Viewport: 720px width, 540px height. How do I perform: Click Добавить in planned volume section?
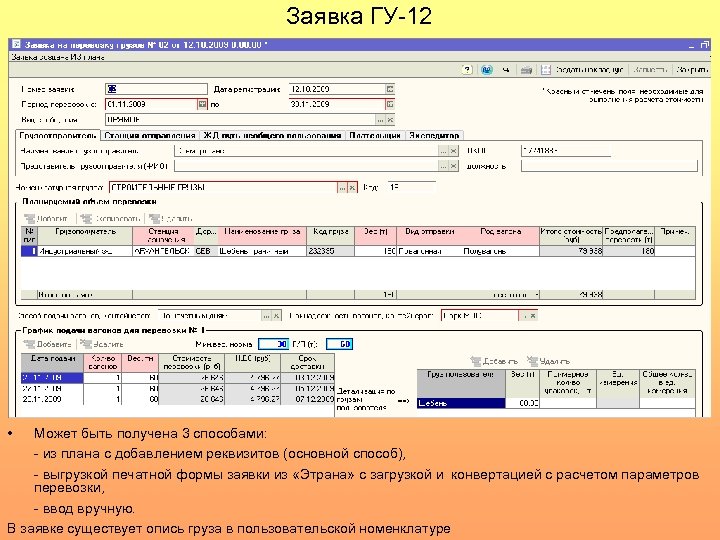point(46,219)
